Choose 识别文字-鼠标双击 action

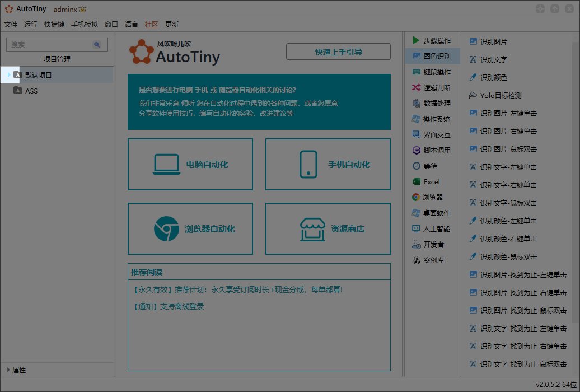tap(503, 203)
